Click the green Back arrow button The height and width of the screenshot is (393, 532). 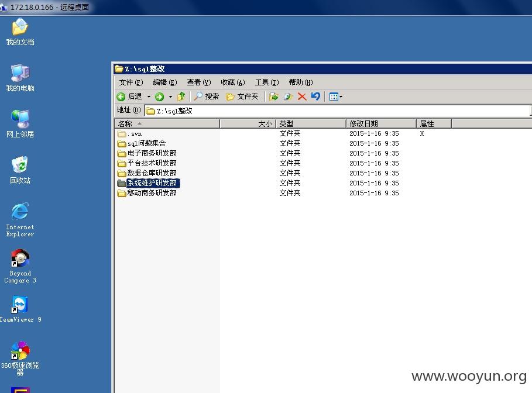pos(129,96)
